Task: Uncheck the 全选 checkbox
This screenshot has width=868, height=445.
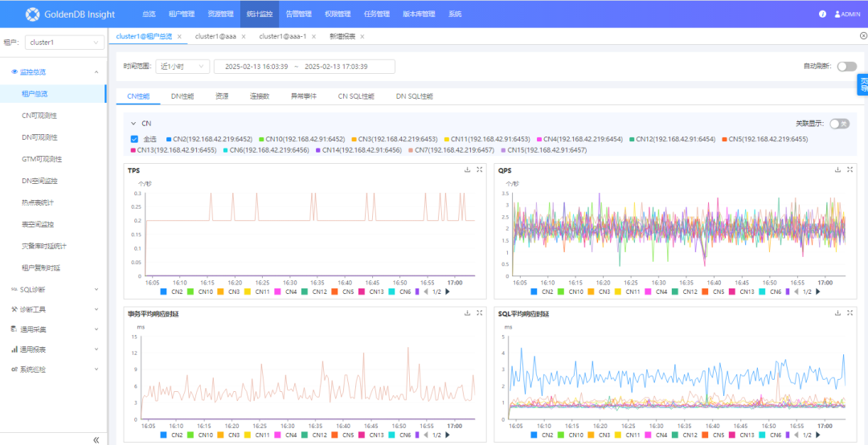Action: [134, 139]
